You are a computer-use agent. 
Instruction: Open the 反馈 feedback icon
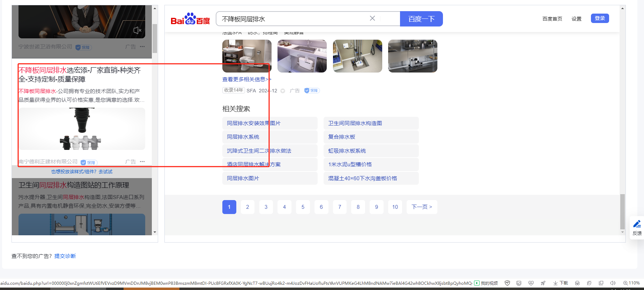pyautogui.click(x=637, y=228)
